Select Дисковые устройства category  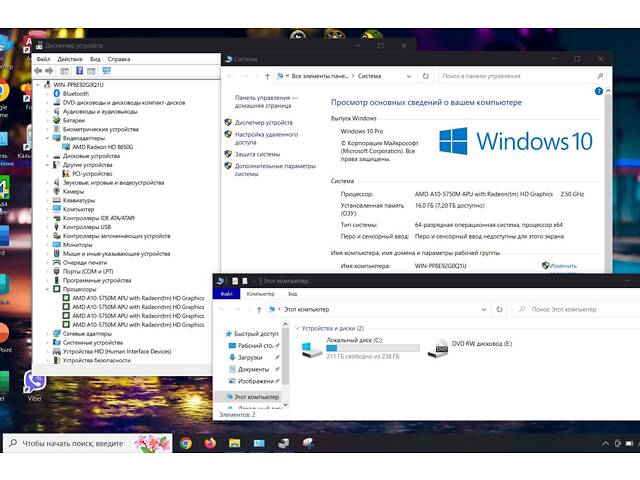(x=91, y=156)
